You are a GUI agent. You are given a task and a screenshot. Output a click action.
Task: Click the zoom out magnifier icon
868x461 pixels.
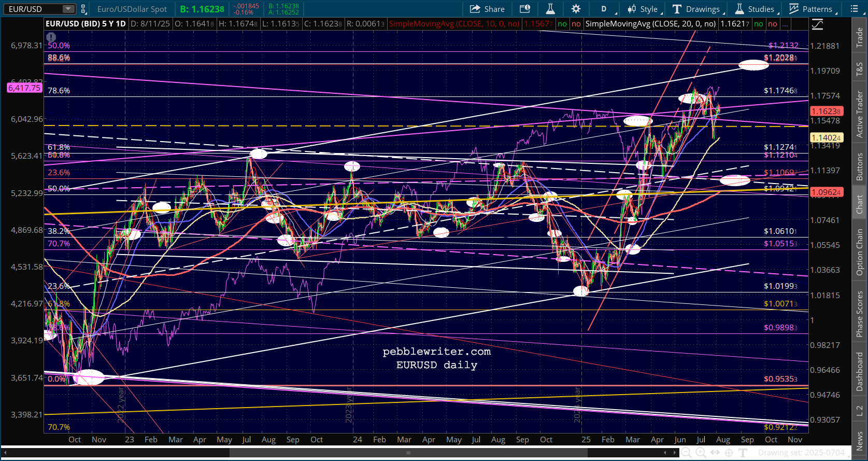(686, 453)
